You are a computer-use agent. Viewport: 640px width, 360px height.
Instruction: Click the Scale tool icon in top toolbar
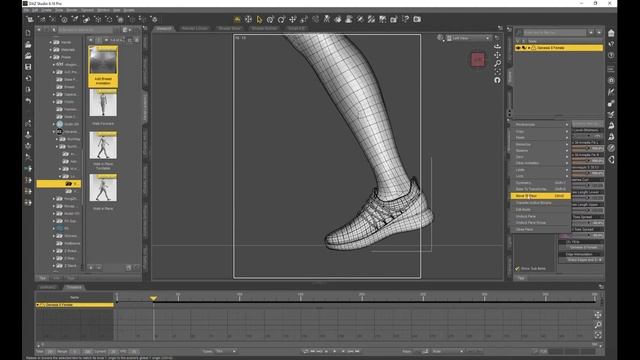coord(304,19)
